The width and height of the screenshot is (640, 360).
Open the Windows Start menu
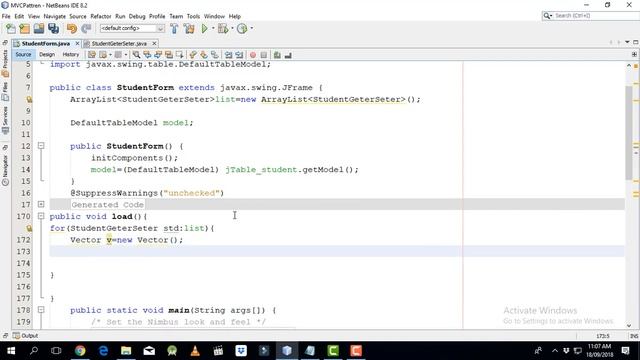pyautogui.click(x=11, y=351)
